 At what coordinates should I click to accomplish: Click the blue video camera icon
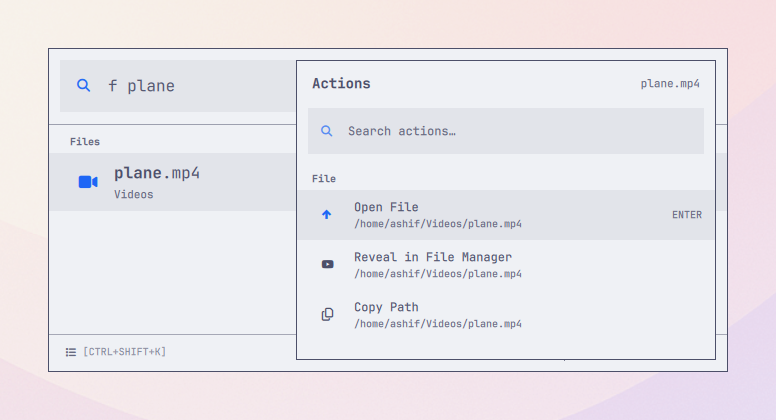click(x=88, y=182)
